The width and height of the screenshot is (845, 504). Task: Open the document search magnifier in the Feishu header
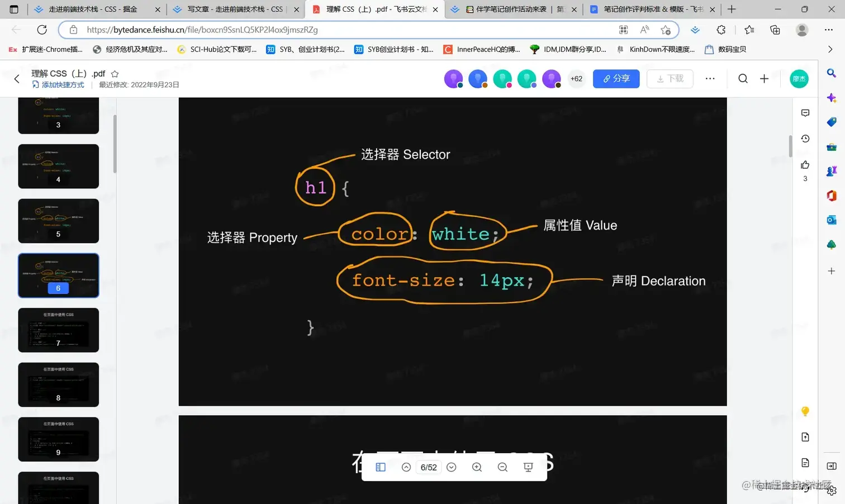[743, 79]
